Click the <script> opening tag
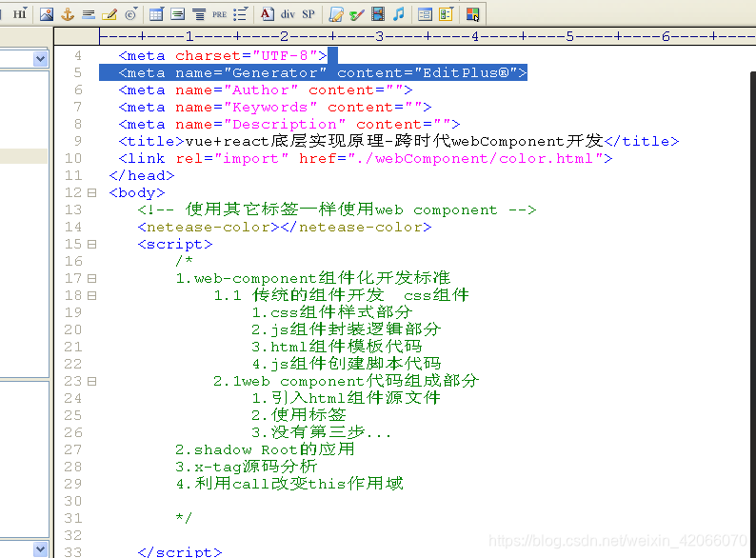Viewport: 756px width, 558px height. point(175,244)
